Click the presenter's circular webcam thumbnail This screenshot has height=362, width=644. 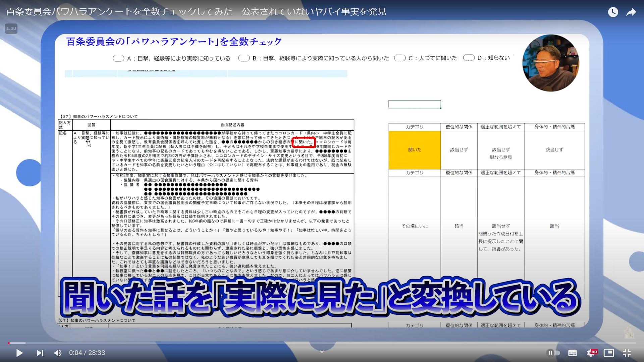pos(550,63)
